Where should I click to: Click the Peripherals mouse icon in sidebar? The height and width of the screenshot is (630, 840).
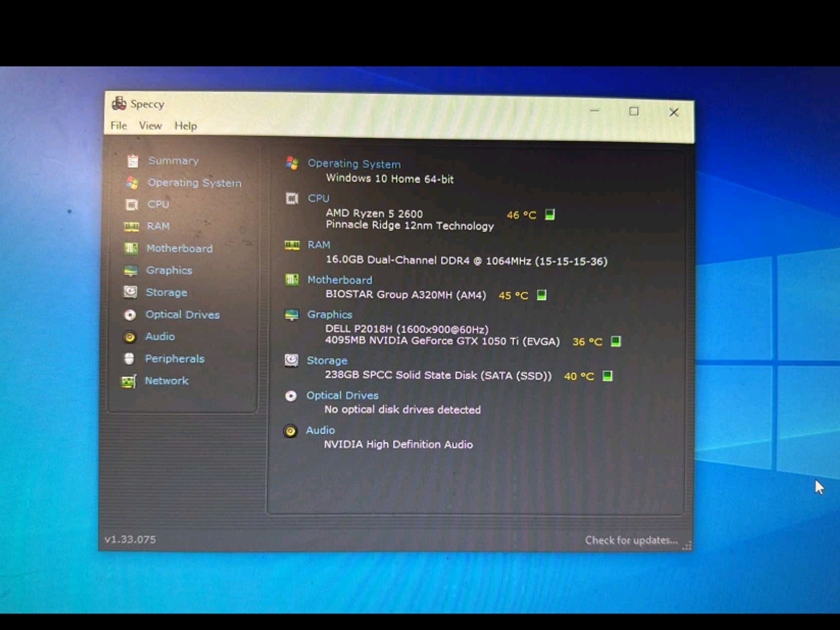click(x=129, y=359)
